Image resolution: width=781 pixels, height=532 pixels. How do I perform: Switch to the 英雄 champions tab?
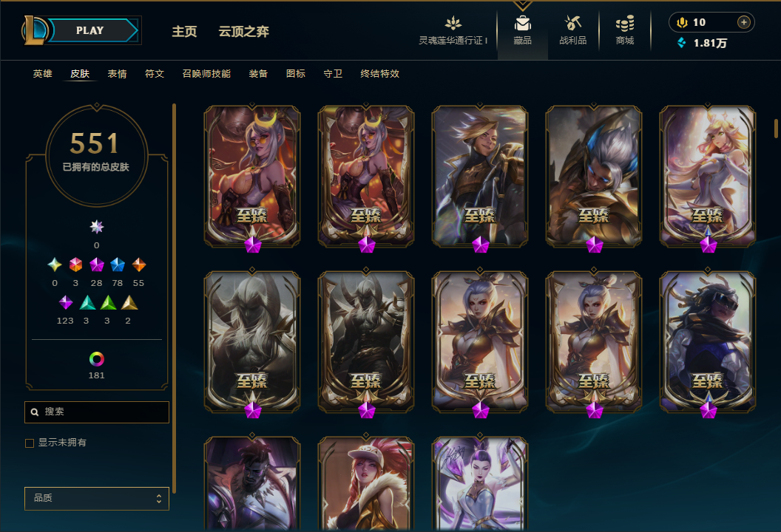(x=43, y=74)
